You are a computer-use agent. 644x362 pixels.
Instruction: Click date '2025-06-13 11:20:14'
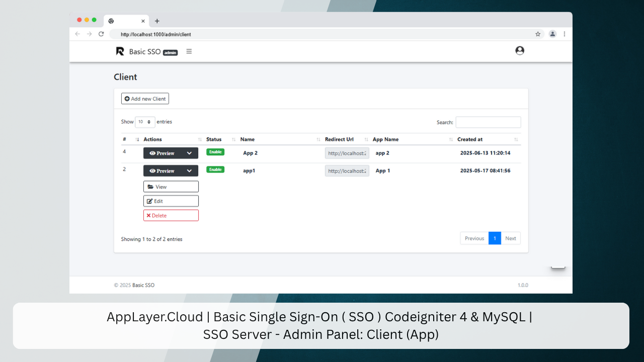[x=486, y=153]
